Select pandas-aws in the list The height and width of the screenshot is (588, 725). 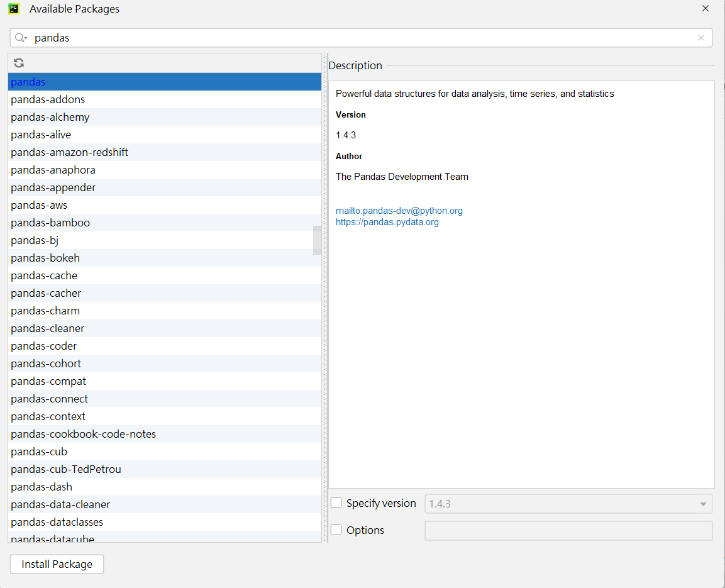165,205
